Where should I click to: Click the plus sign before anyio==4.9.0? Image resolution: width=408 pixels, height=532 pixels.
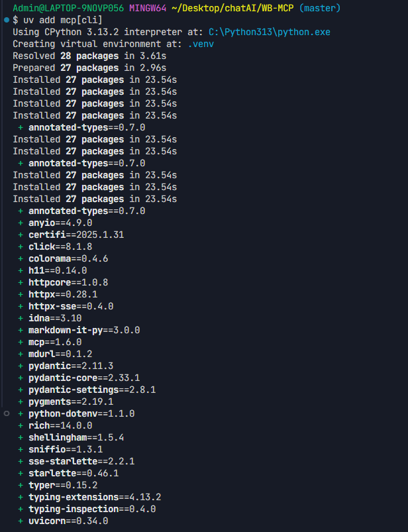21,223
